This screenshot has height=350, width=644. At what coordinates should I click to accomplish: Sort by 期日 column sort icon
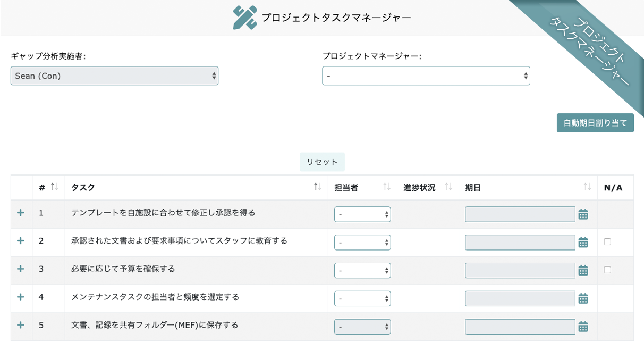pos(587,187)
